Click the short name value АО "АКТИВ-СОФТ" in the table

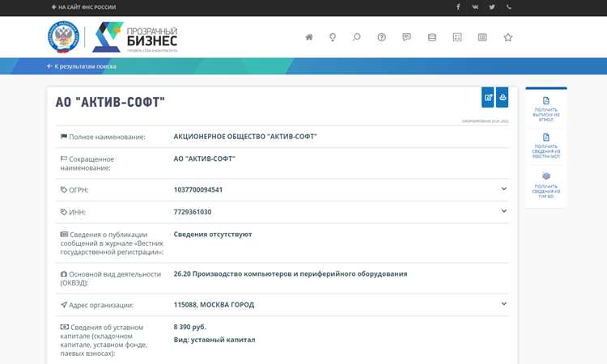[x=204, y=159]
